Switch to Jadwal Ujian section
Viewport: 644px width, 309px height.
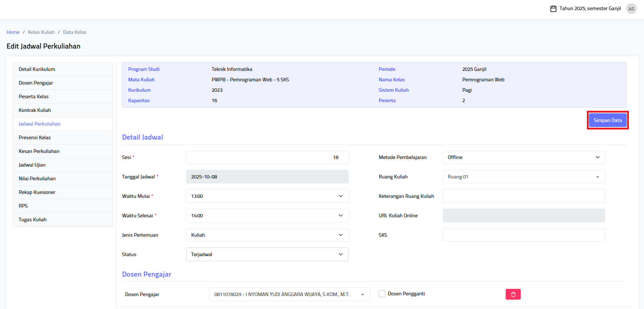pos(32,165)
